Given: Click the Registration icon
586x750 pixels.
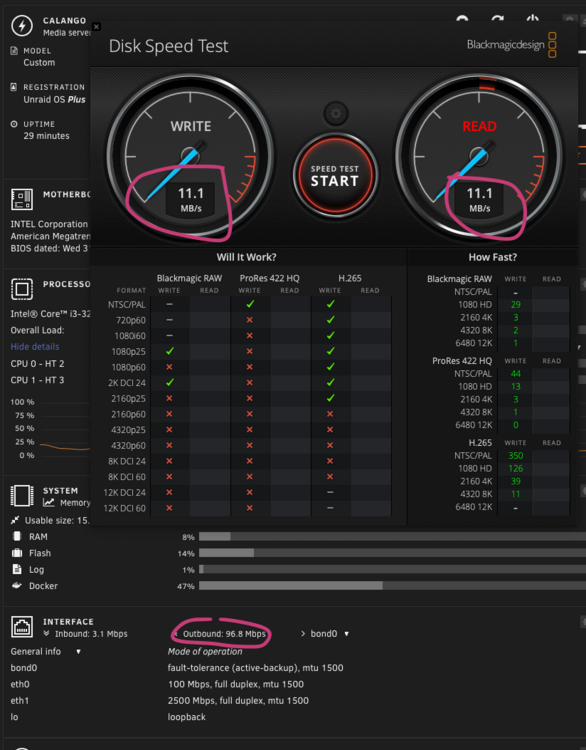Looking at the screenshot, I should click(x=14, y=87).
